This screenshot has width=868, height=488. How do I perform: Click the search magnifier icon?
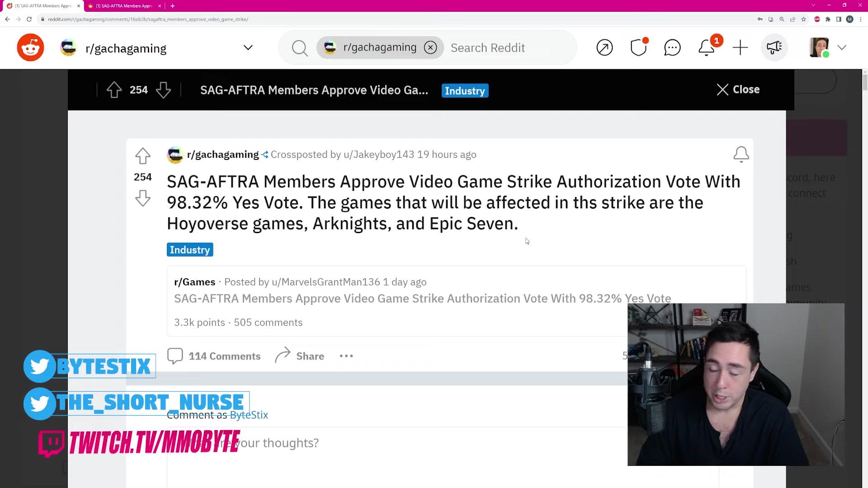pyautogui.click(x=300, y=48)
